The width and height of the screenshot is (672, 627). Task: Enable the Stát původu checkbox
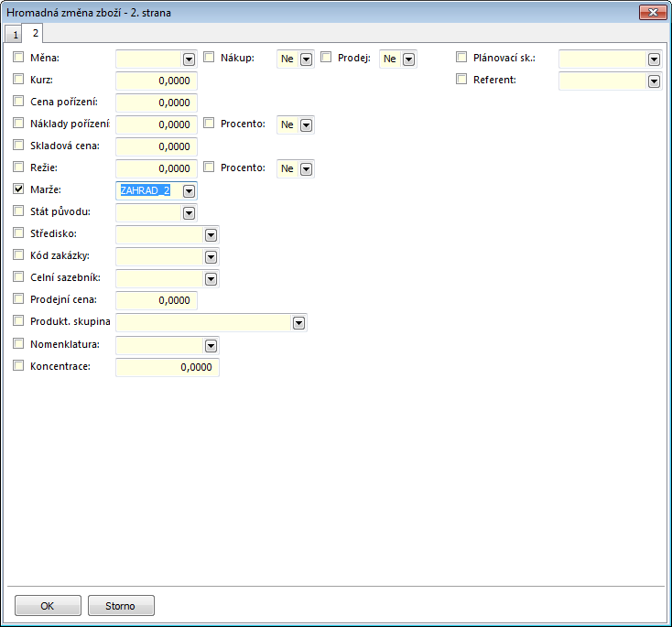pyautogui.click(x=18, y=211)
